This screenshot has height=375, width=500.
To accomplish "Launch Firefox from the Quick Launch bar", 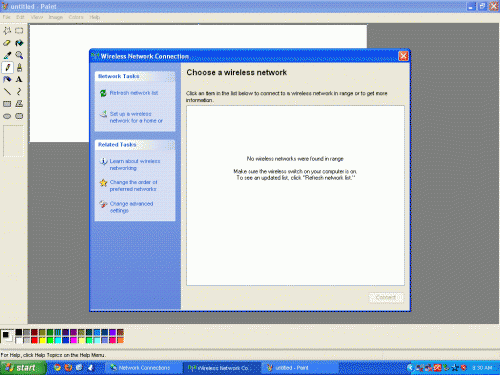I will click(x=68, y=368).
